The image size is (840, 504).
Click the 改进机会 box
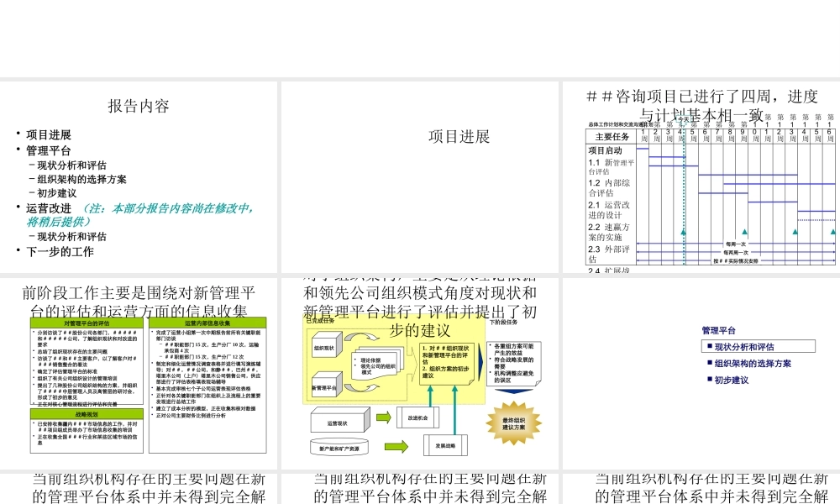point(417,417)
